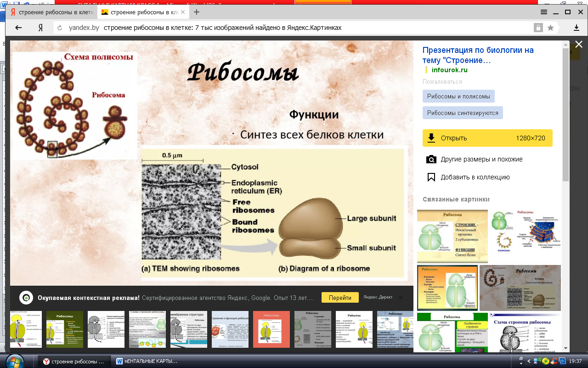
Task: Open Yandex home via the Я button
Action: (x=40, y=28)
